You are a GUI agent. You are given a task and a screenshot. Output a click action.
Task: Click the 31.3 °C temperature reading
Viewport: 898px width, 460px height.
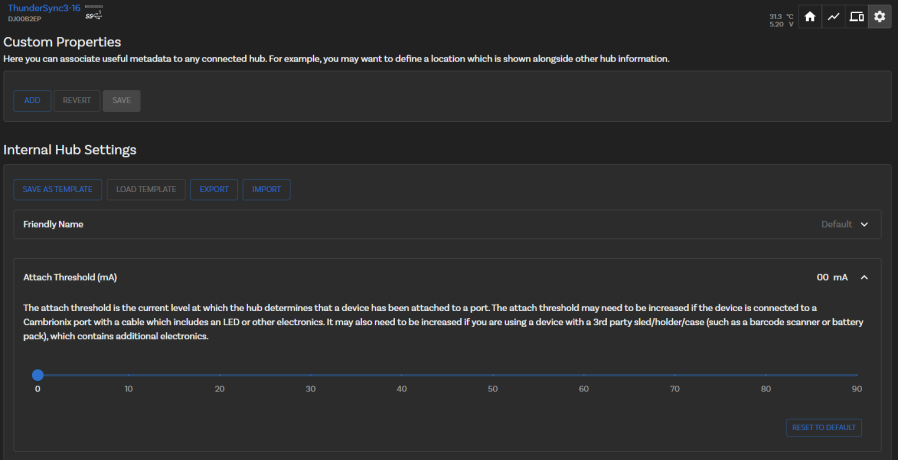781,17
